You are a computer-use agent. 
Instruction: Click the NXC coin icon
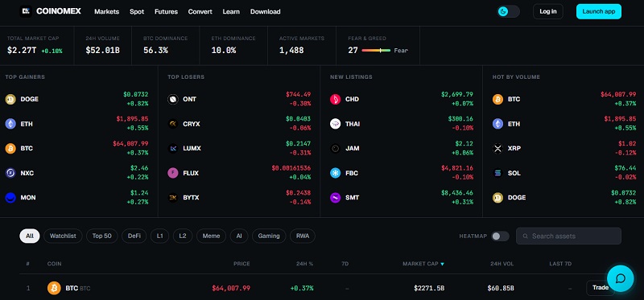point(10,173)
